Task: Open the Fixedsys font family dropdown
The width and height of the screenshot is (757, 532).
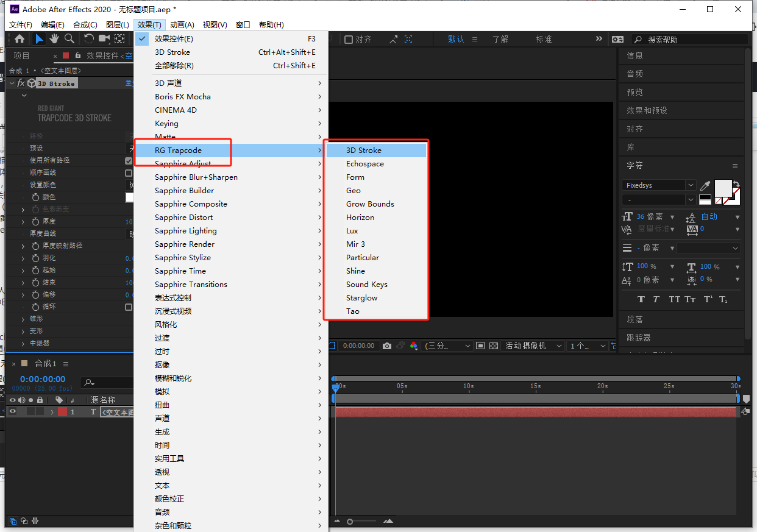Action: pyautogui.click(x=691, y=185)
